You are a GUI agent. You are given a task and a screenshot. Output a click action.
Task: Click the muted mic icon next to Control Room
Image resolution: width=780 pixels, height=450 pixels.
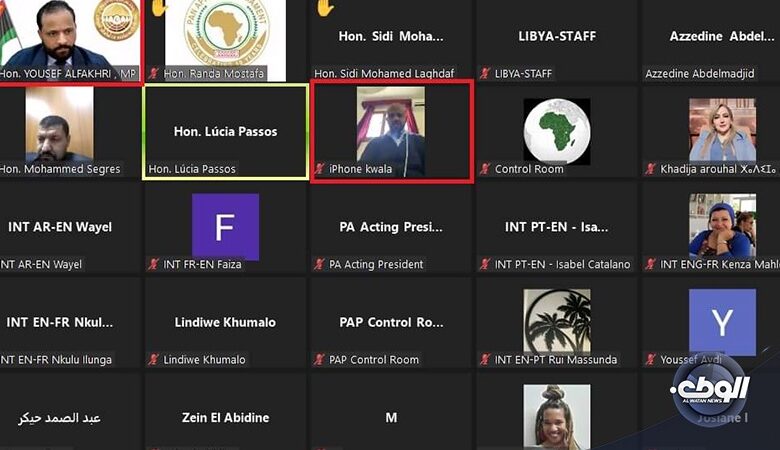485,169
